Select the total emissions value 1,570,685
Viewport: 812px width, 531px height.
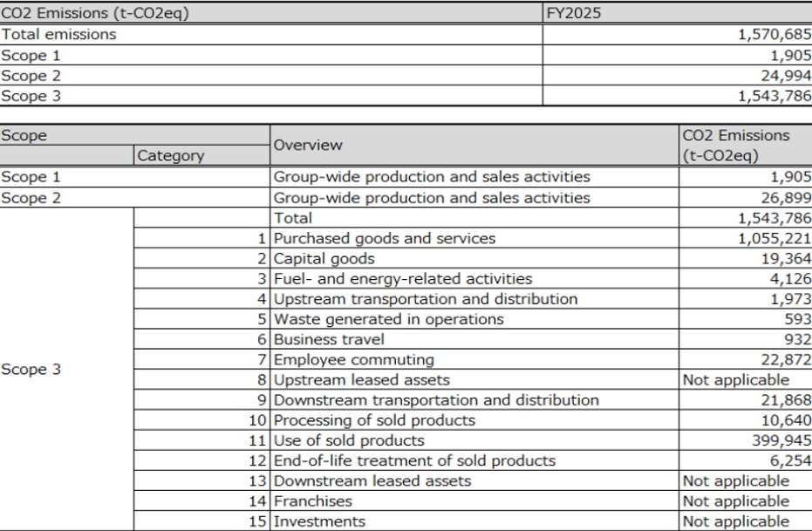pos(678,35)
